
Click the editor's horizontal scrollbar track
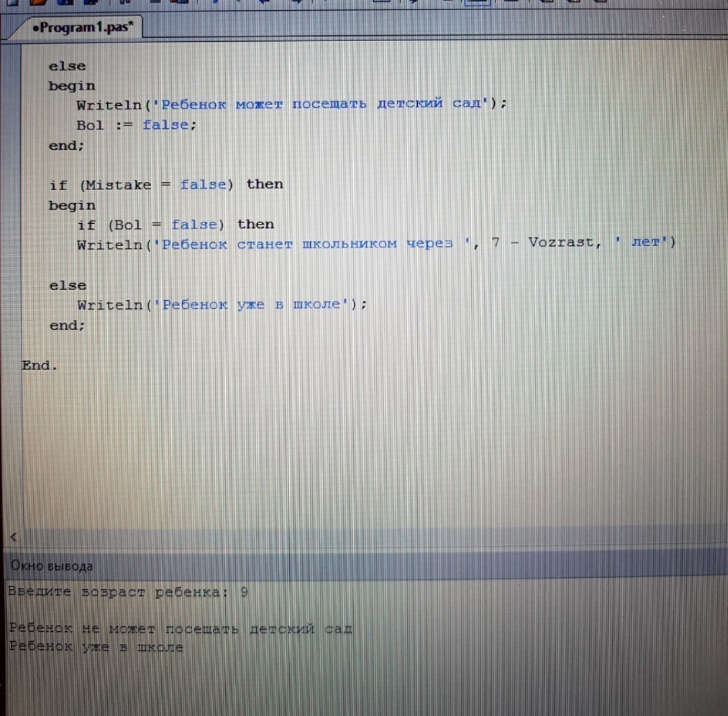(364, 537)
